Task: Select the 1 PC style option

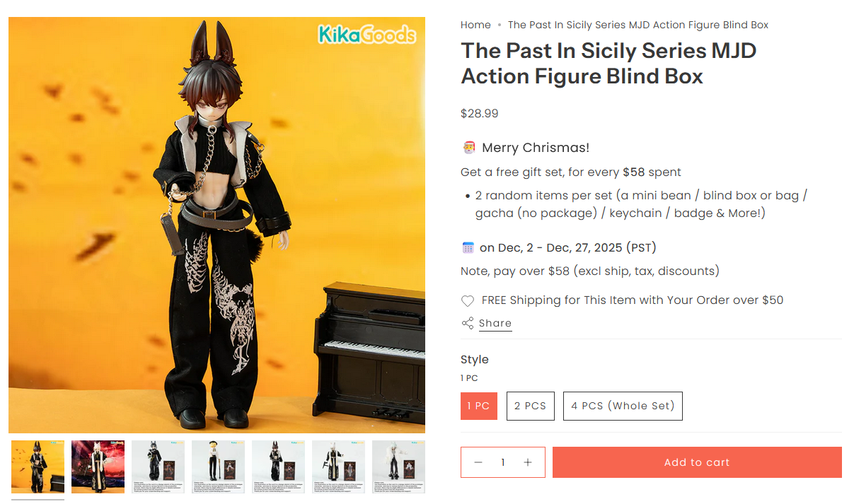Action: click(x=479, y=406)
